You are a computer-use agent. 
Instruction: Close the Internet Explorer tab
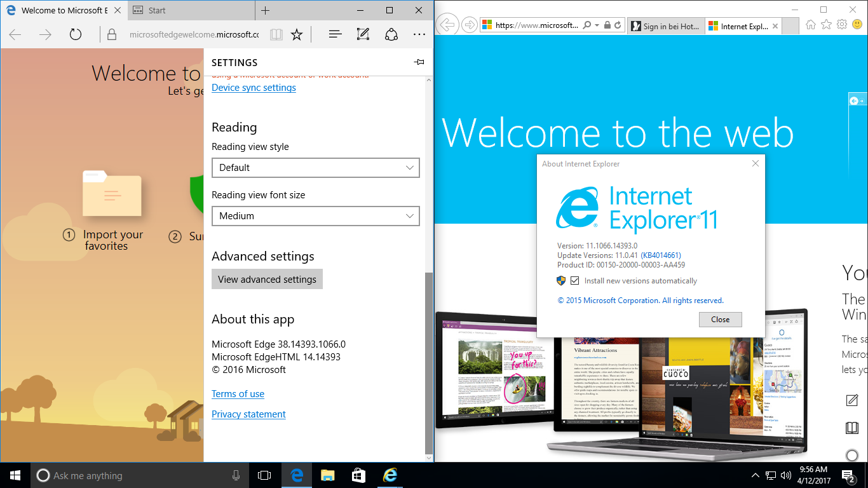point(774,26)
